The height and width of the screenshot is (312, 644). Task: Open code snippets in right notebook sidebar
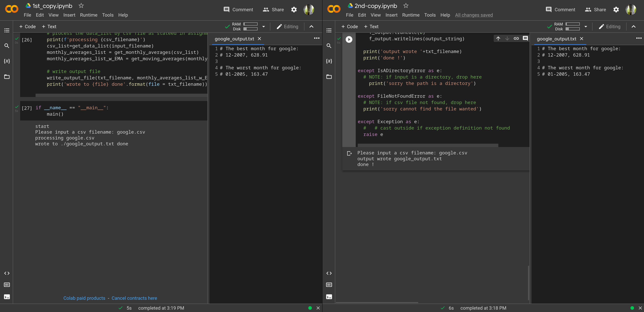pyautogui.click(x=329, y=273)
